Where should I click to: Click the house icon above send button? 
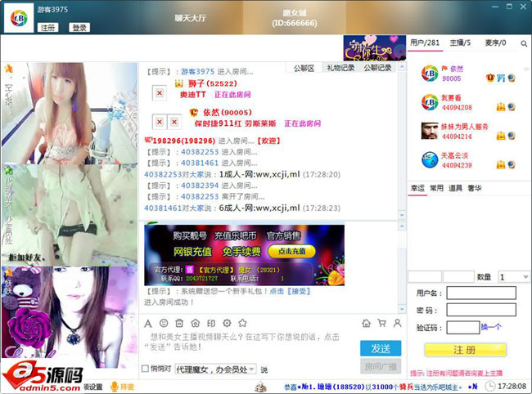click(366, 323)
